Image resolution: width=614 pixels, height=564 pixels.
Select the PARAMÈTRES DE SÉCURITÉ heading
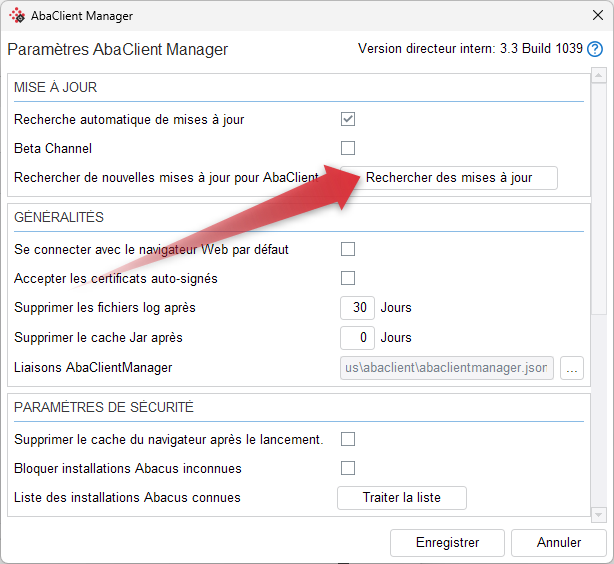coord(104,407)
